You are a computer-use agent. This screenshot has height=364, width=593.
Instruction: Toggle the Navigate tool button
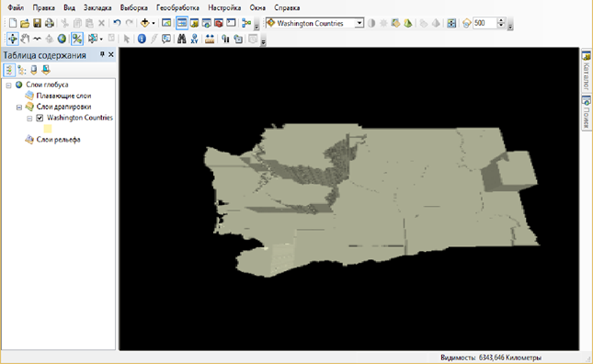(13, 39)
